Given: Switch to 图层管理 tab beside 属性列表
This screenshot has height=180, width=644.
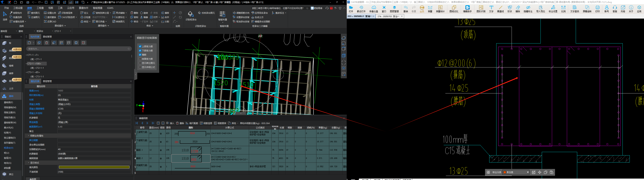Looking at the screenshot, I should click(x=47, y=81).
